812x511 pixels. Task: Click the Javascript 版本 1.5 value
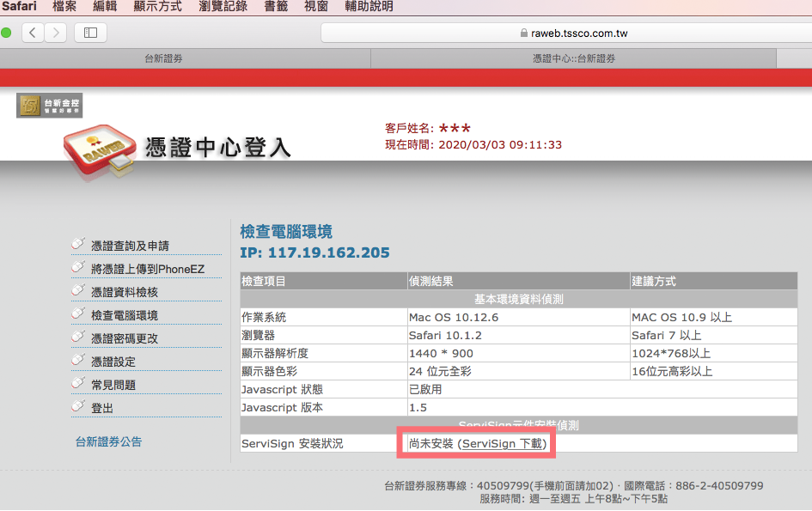[x=418, y=407]
